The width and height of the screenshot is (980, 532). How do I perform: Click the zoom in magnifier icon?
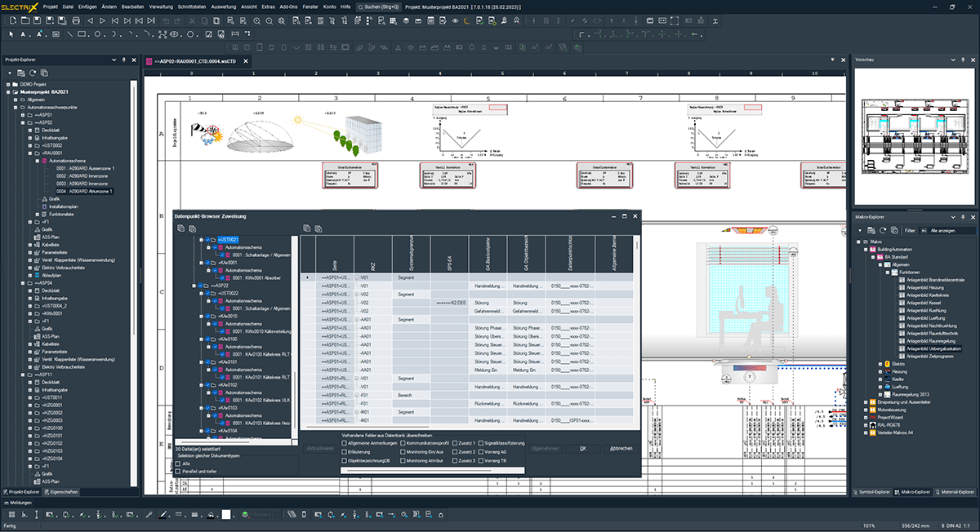256,20
